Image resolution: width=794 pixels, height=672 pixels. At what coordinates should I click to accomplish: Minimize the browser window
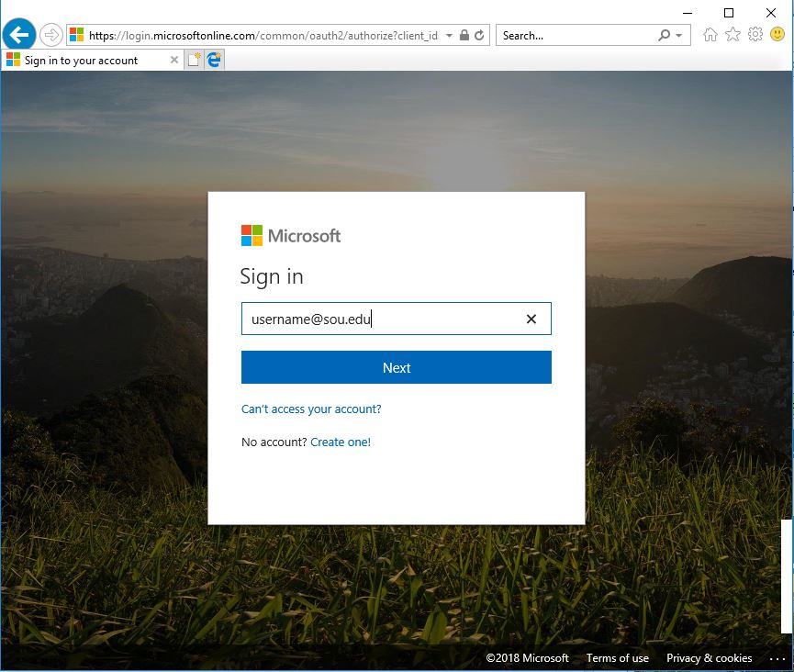coord(688,13)
